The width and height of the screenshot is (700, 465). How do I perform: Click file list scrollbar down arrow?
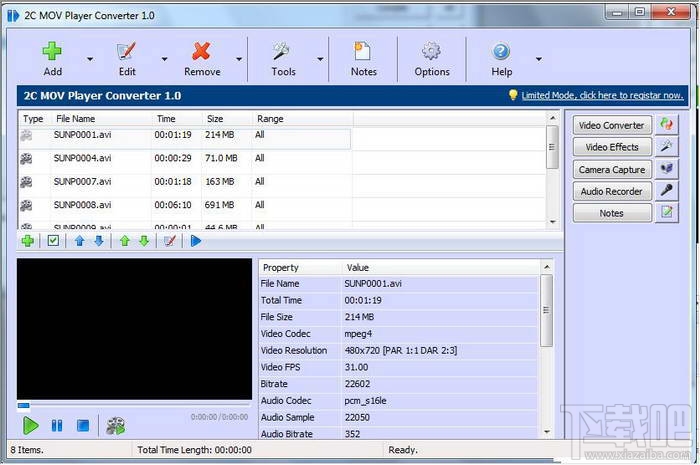coord(553,222)
